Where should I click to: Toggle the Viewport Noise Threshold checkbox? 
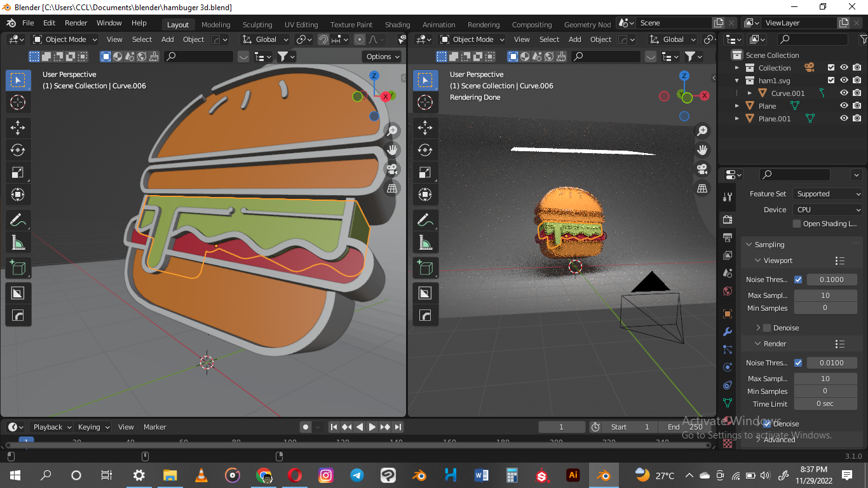point(798,280)
